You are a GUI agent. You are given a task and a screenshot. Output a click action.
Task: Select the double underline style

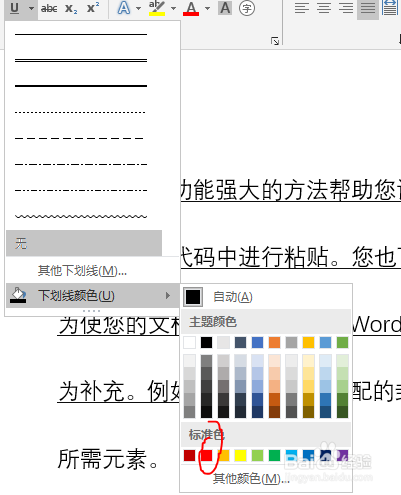[81, 60]
